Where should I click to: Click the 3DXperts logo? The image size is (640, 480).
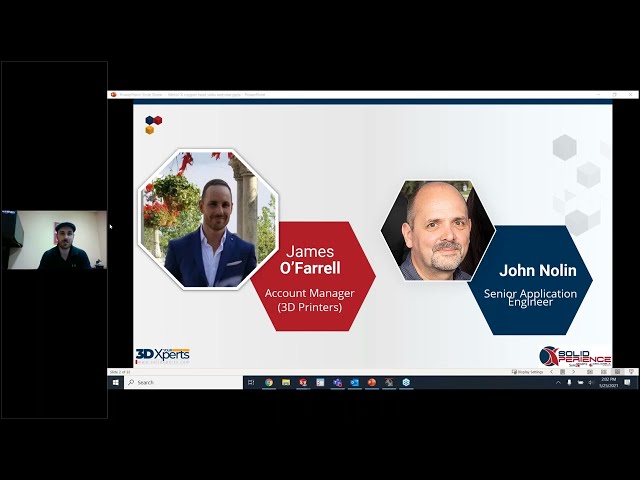tap(163, 356)
